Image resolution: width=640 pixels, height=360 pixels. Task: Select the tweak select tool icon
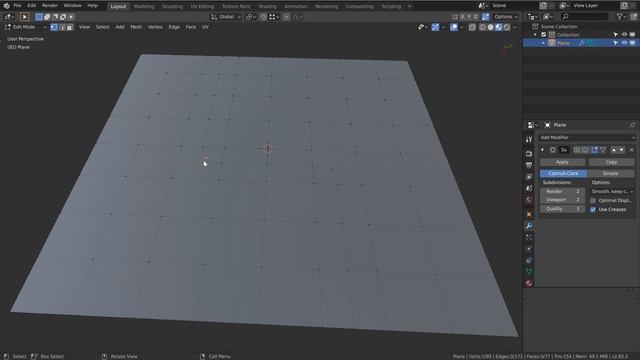click(x=24, y=17)
